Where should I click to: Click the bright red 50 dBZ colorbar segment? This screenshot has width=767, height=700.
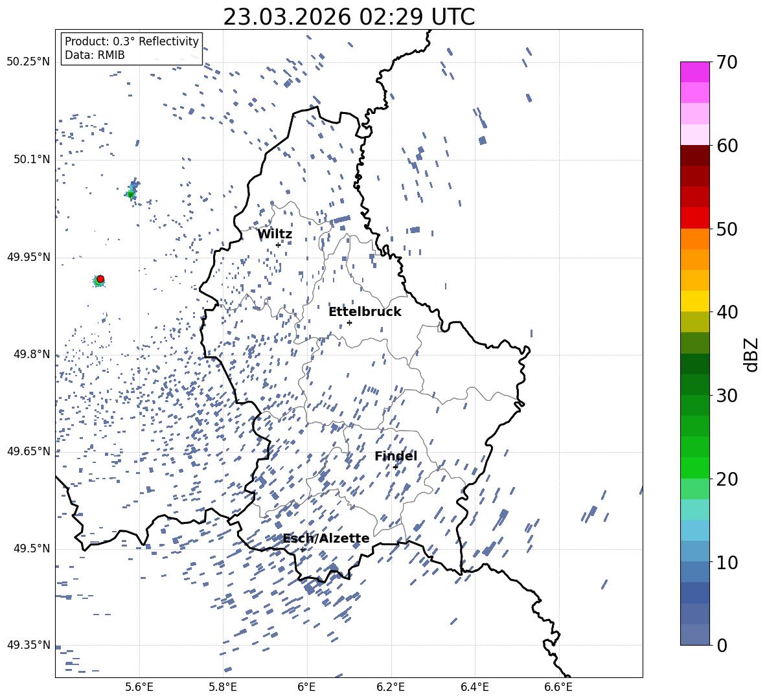click(695, 218)
